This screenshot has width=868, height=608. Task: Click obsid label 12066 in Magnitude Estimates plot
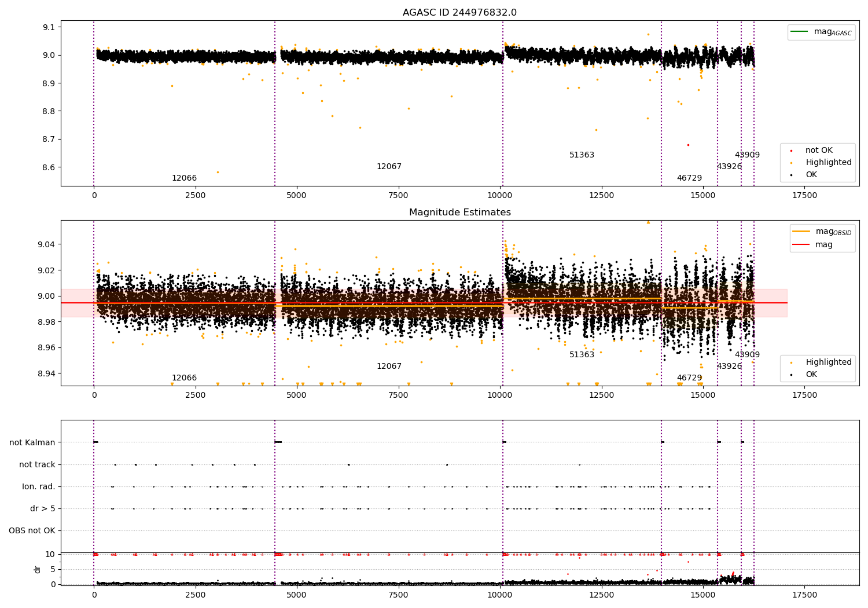184,378
